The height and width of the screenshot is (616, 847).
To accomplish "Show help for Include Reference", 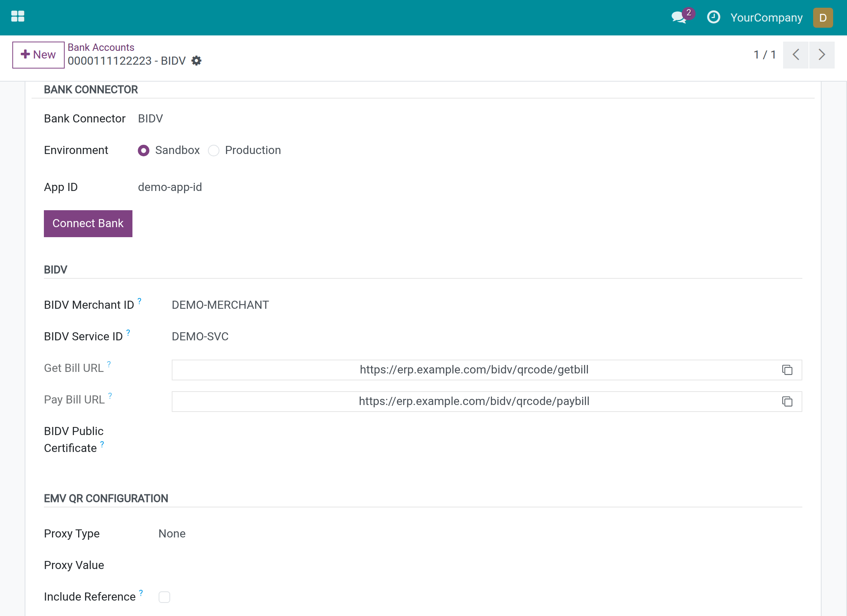I will coord(141,593).
